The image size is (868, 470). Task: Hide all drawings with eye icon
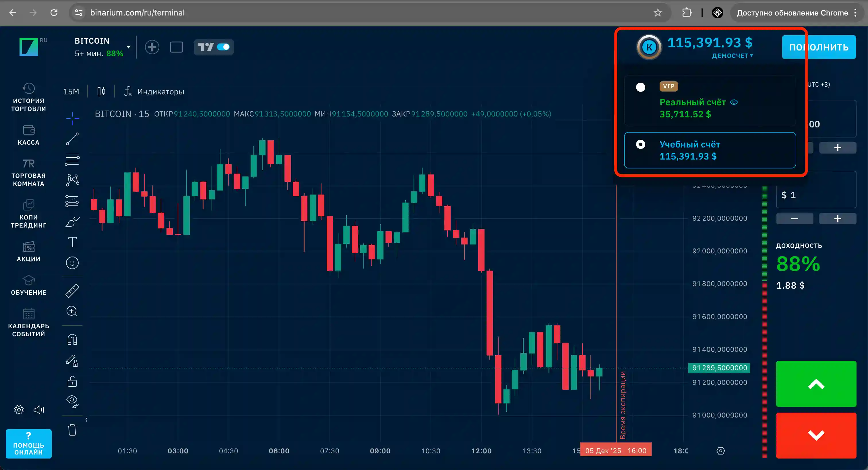pos(72,402)
